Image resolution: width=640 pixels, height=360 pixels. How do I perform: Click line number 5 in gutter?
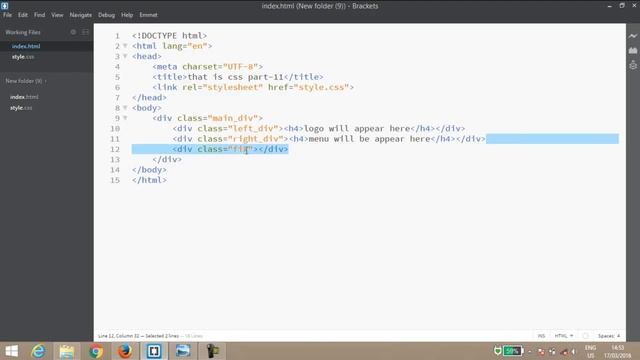[x=118, y=77]
